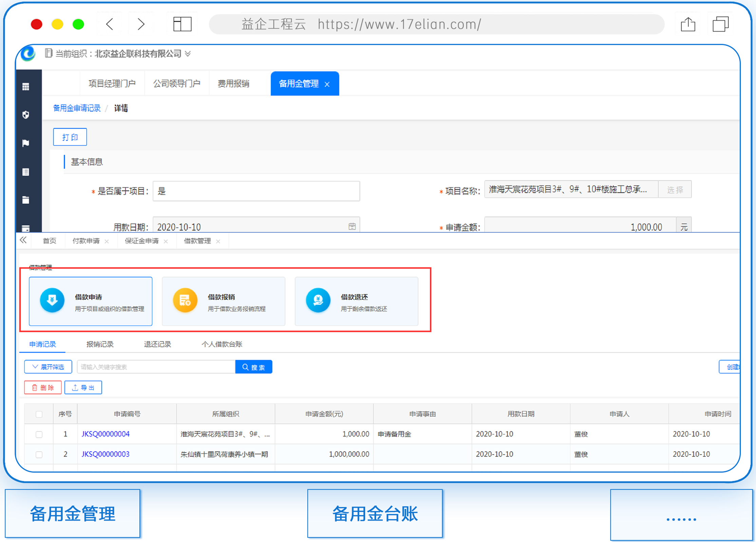Viewport: 756px width, 542px height.
Task: Toggle the select-all checkbox in table header
Action: (x=39, y=414)
